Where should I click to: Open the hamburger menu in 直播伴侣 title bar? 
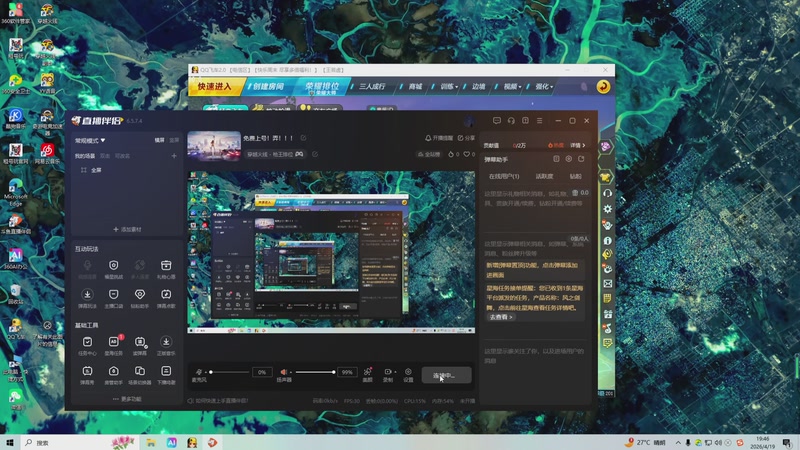pos(539,120)
